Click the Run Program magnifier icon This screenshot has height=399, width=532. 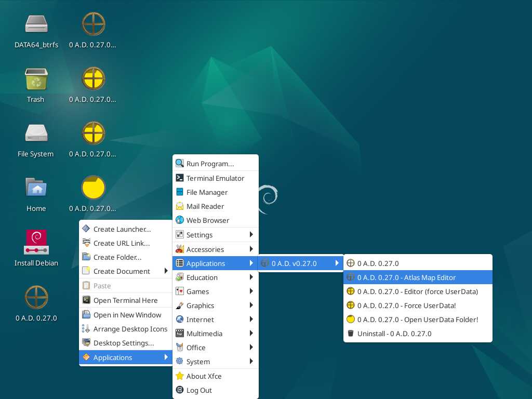point(180,164)
